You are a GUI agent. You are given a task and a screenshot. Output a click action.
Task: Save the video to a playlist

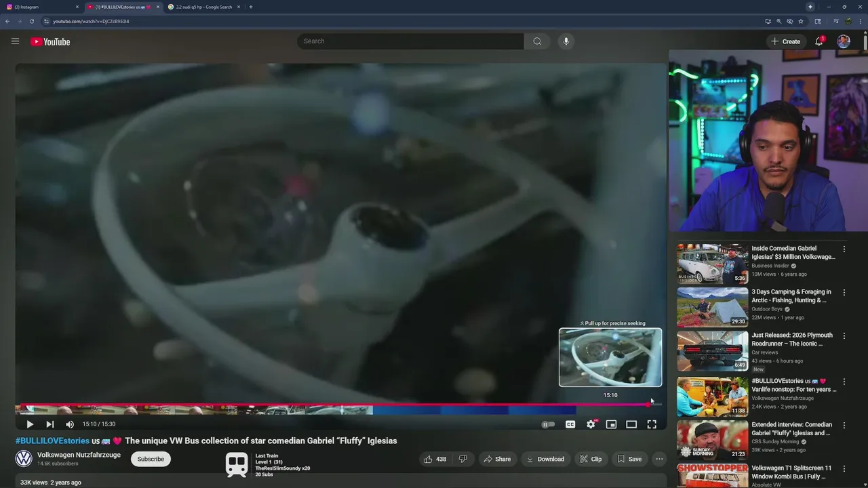pyautogui.click(x=629, y=459)
